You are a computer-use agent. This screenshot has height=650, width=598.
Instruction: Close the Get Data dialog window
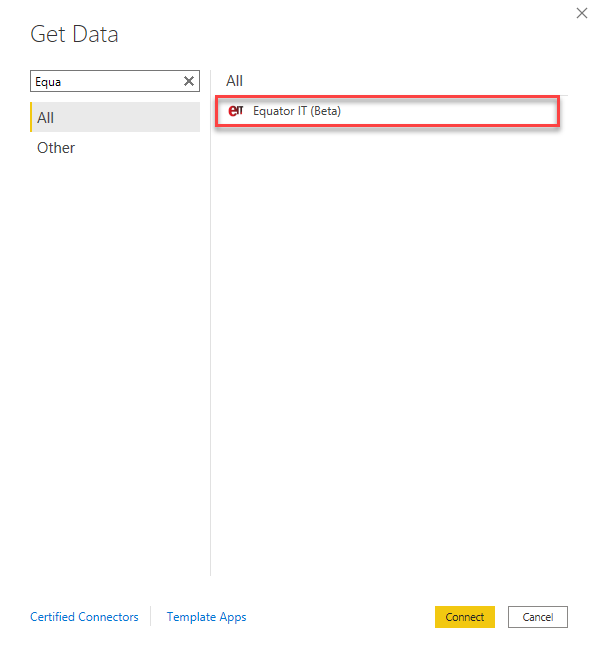[581, 13]
